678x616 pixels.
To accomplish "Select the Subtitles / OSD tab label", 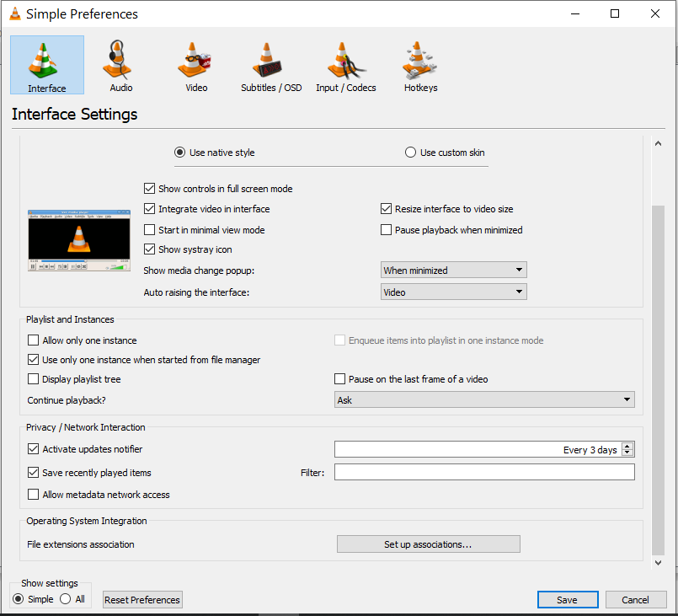I will 271,88.
